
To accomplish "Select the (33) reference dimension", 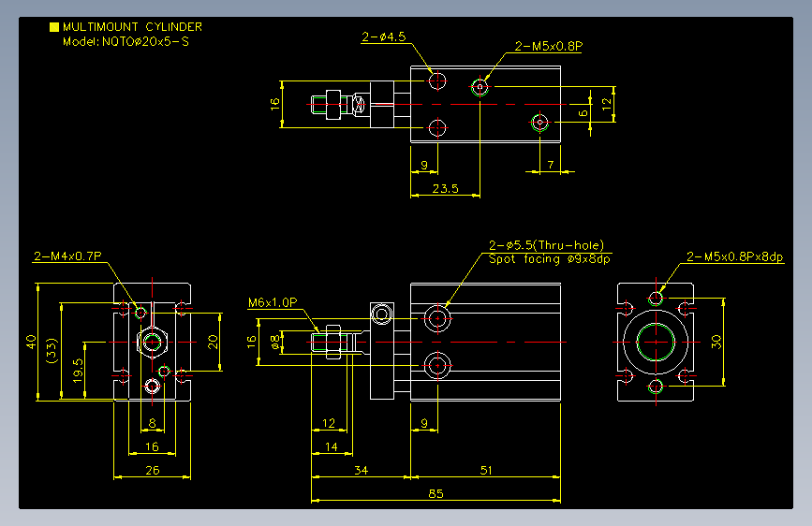I will [52, 350].
